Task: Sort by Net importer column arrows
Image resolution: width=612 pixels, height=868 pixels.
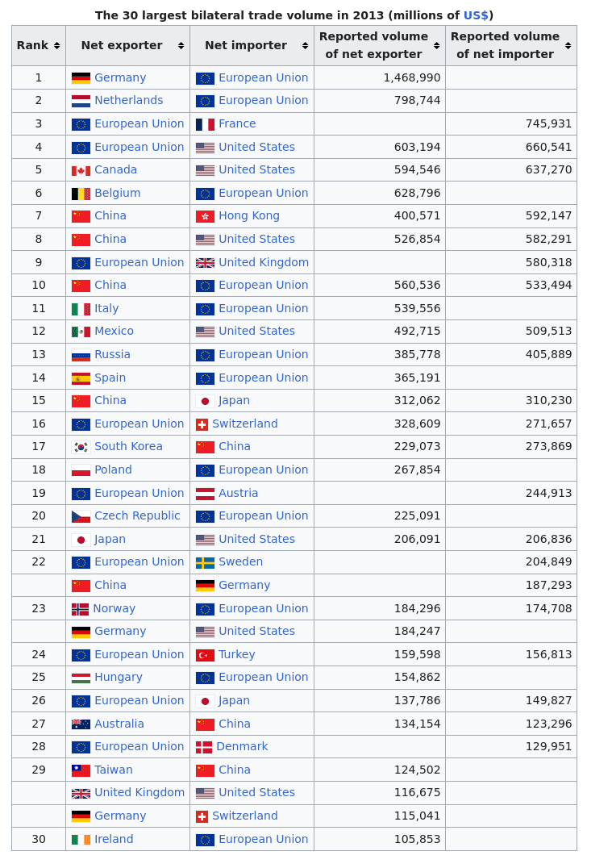Action: coord(306,46)
